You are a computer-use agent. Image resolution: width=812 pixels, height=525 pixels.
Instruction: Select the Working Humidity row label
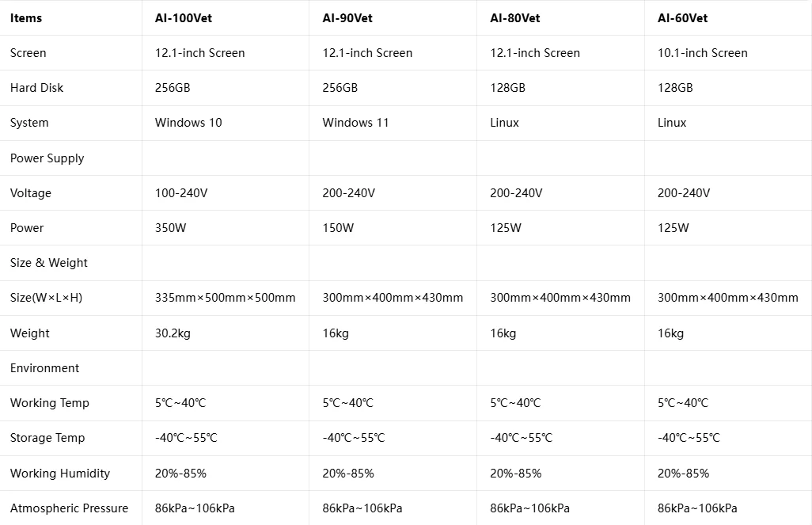pos(60,474)
